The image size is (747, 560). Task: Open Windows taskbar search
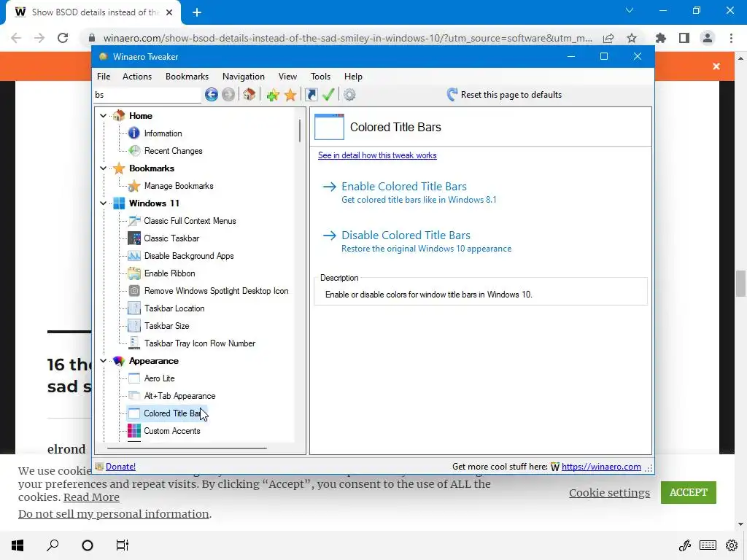(x=53, y=545)
